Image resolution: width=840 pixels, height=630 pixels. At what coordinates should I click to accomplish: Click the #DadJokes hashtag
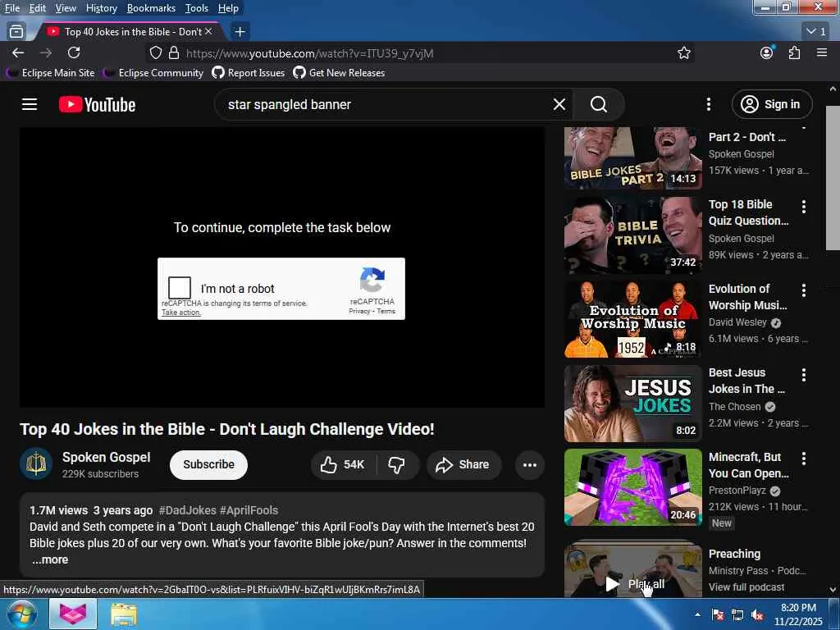(187, 510)
